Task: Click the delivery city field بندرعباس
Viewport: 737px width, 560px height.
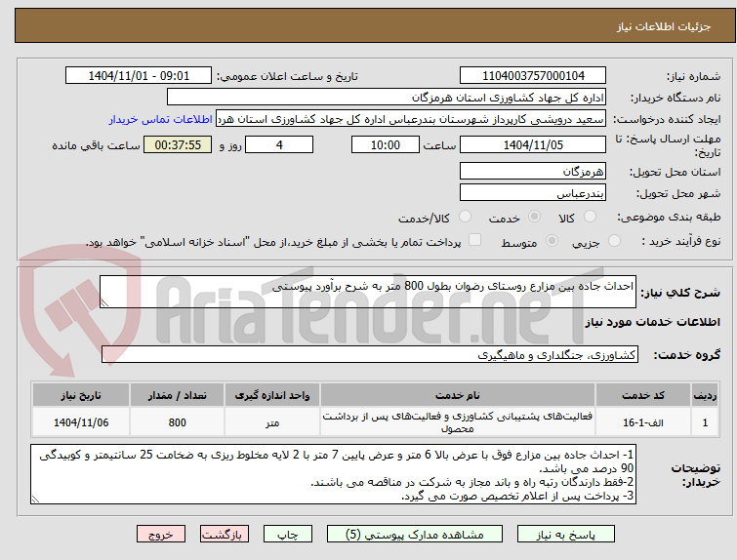Action: pyautogui.click(x=533, y=192)
